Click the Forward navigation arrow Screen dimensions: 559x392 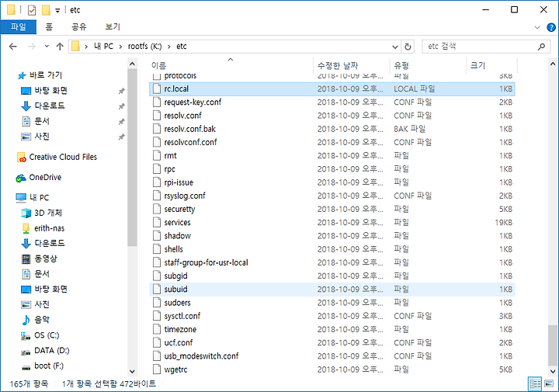click(x=31, y=47)
